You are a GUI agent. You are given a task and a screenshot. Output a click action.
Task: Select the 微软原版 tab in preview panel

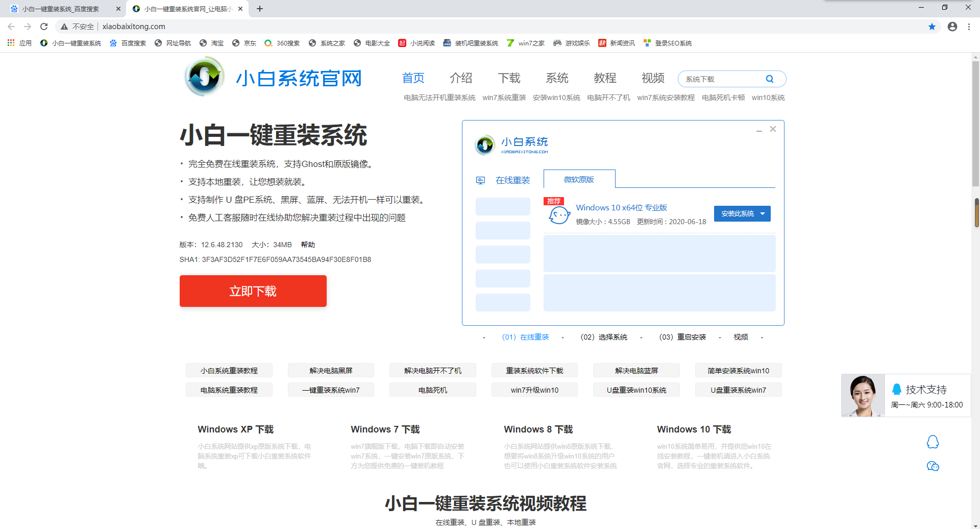coord(579,180)
